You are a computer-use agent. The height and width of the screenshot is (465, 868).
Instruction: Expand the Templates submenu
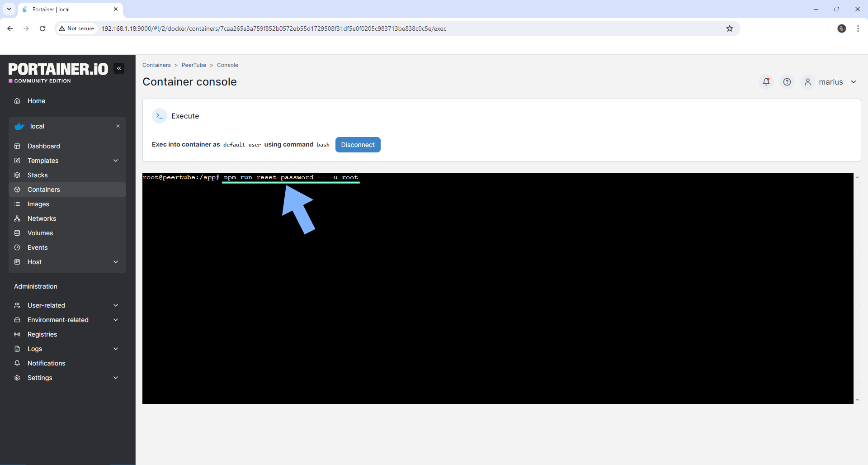pos(43,161)
